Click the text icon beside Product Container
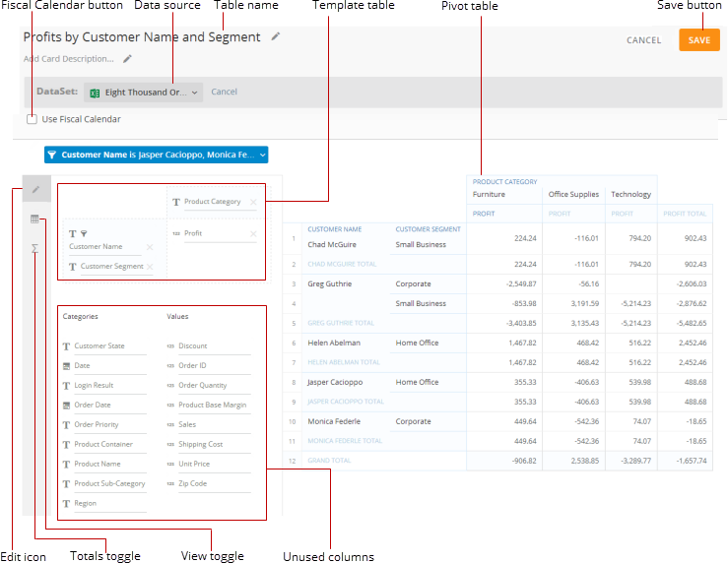The width and height of the screenshot is (728, 563). [x=66, y=445]
